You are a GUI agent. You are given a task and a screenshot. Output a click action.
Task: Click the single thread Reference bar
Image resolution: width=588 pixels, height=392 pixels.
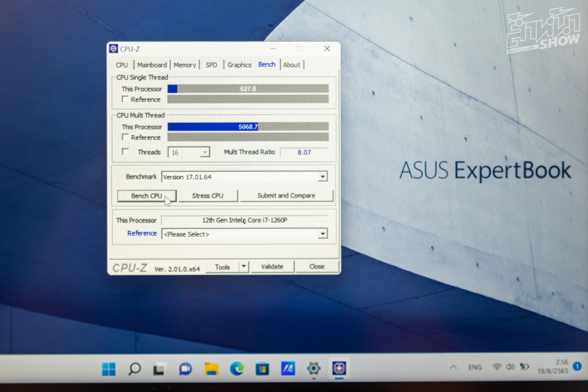[x=248, y=99]
